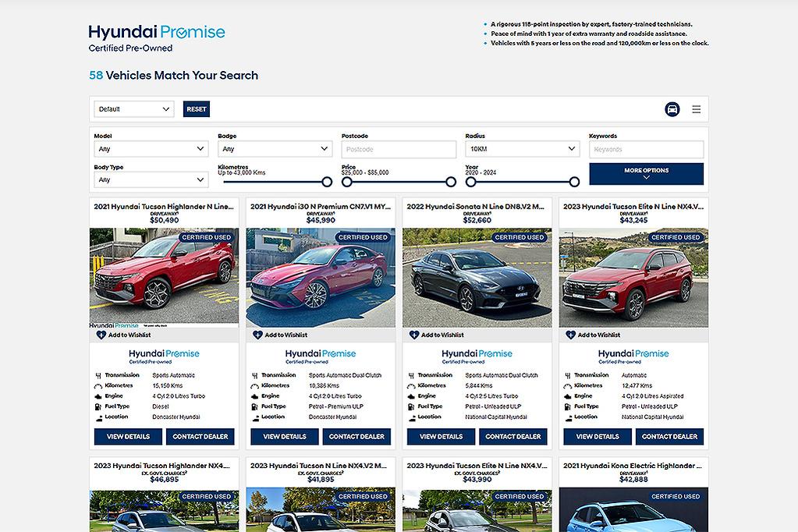Click wishlist heart icon on i30 N Premium
Viewport: 798px width, 532px height.
[257, 335]
